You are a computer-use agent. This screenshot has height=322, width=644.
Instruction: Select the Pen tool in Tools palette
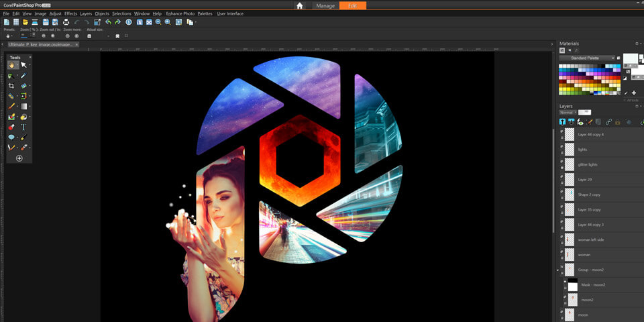tap(24, 137)
